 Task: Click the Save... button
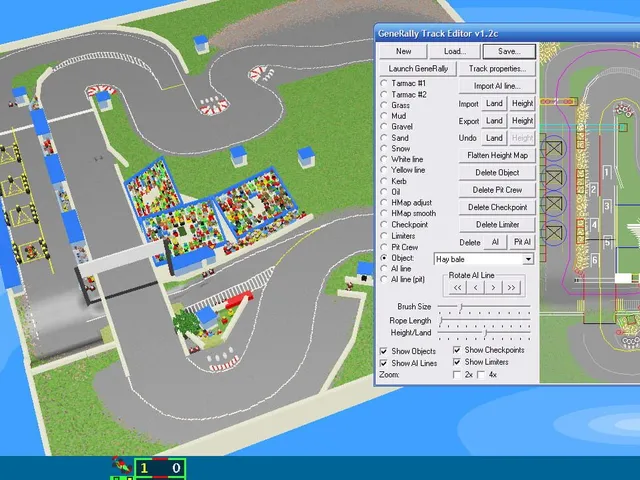(x=509, y=51)
